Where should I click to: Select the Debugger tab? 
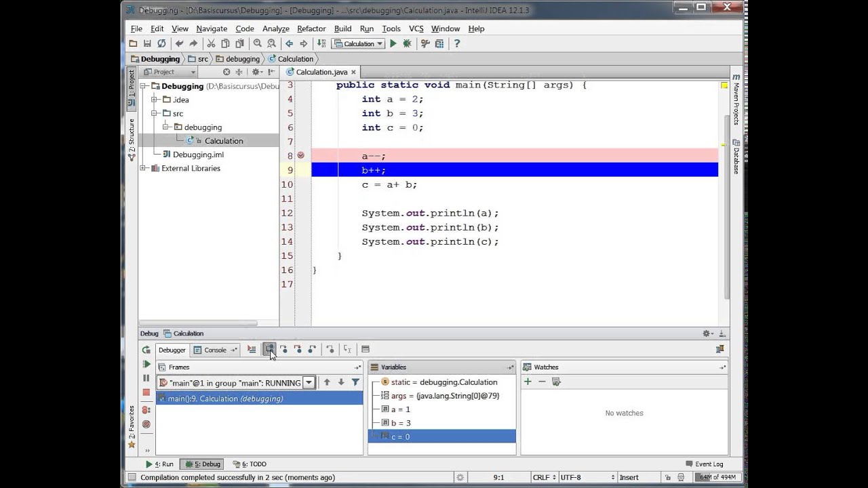pos(172,350)
